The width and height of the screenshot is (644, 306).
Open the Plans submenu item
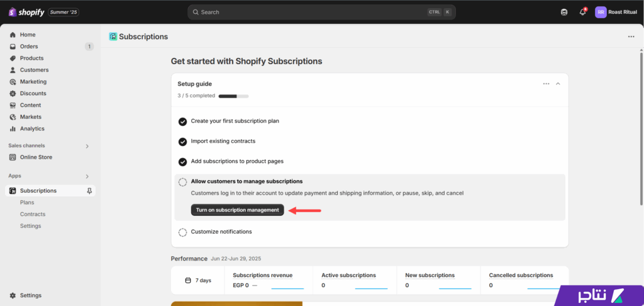pos(27,202)
